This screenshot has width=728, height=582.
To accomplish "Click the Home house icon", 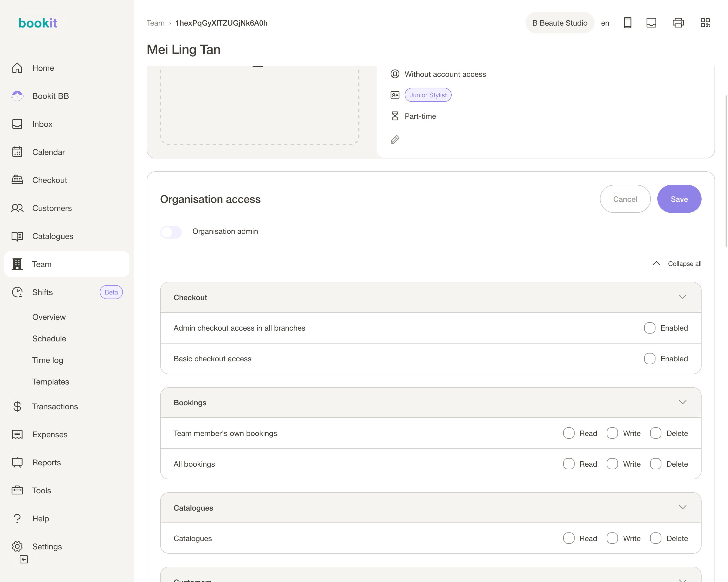I will [x=17, y=68].
